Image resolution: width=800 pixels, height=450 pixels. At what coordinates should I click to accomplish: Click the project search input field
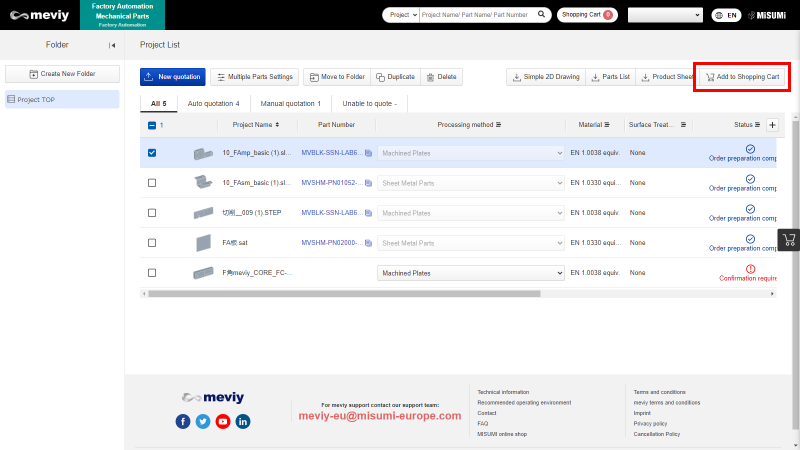pyautogui.click(x=478, y=15)
